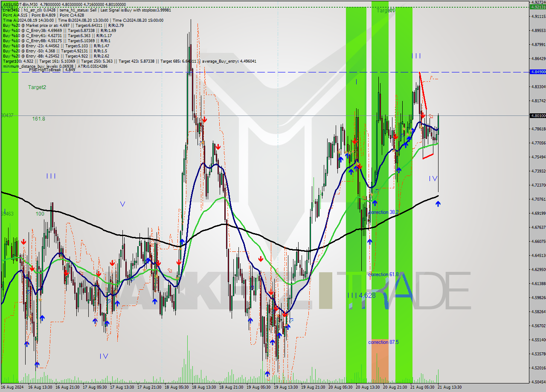Click the '20 Aug 13:30' time label
This screenshot has width=546, height=392.
coord(367,387)
